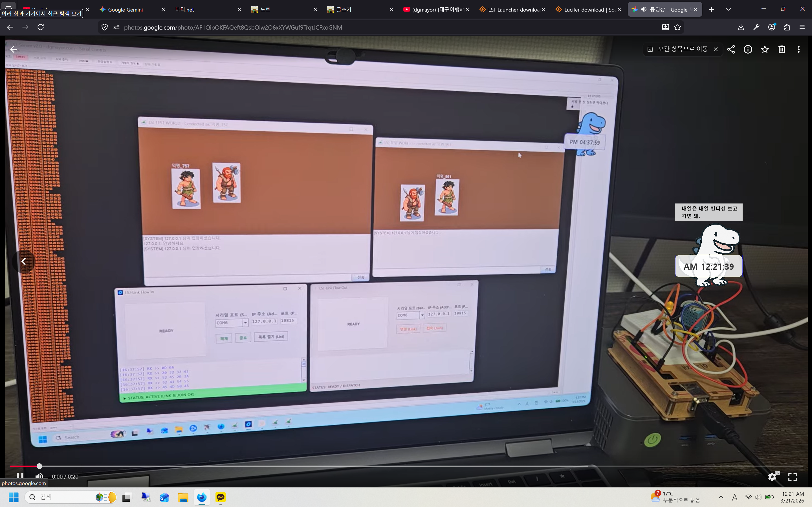View the previous photo
The width and height of the screenshot is (812, 507).
[23, 261]
